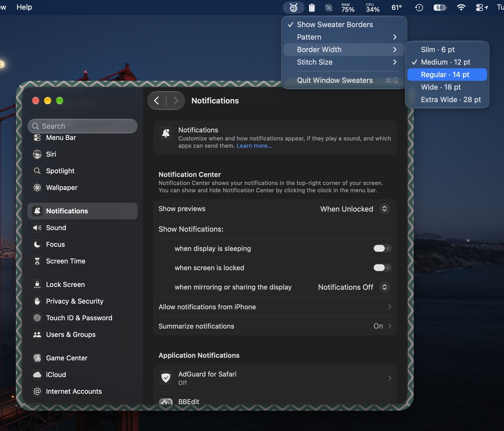Open Touch ID & Password fingerprint icon
The height and width of the screenshot is (431, 504).
click(37, 318)
